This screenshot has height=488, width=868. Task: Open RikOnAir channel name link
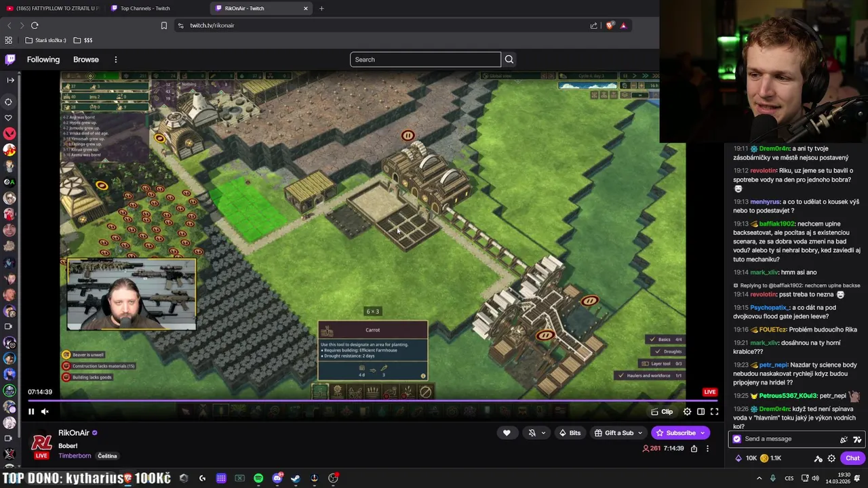(x=74, y=432)
